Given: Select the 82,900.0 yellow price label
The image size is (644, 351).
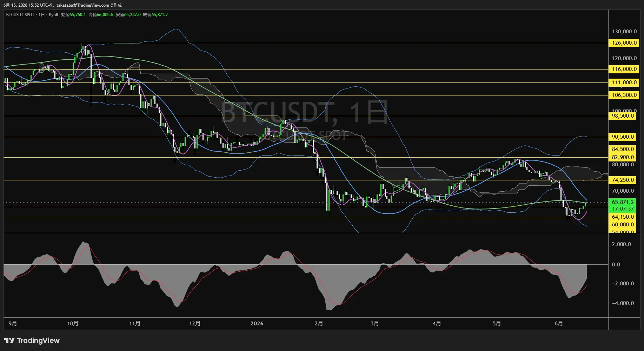Looking at the screenshot, I should pos(623,157).
